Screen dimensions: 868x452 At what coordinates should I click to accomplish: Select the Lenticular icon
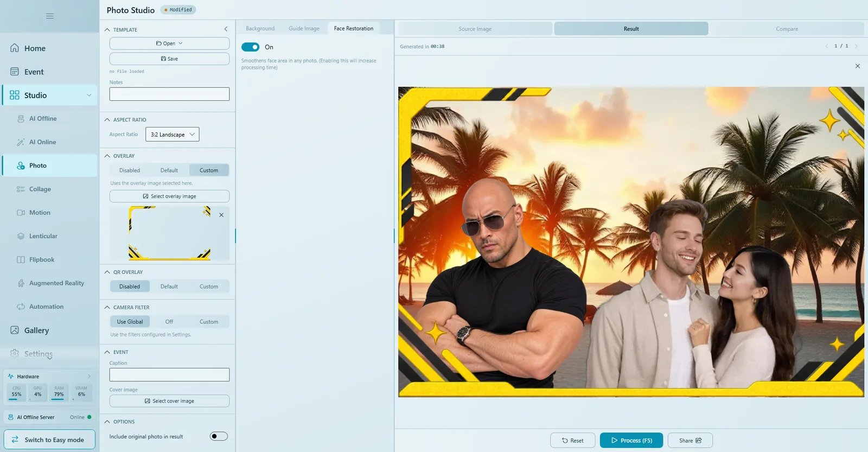click(21, 236)
